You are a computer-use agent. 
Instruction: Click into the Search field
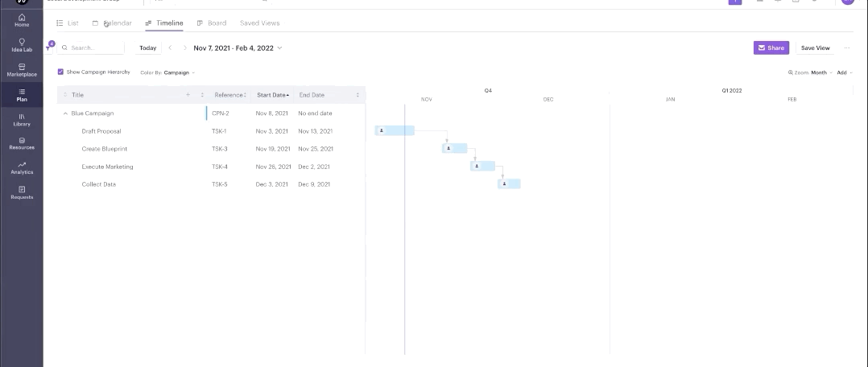point(91,47)
